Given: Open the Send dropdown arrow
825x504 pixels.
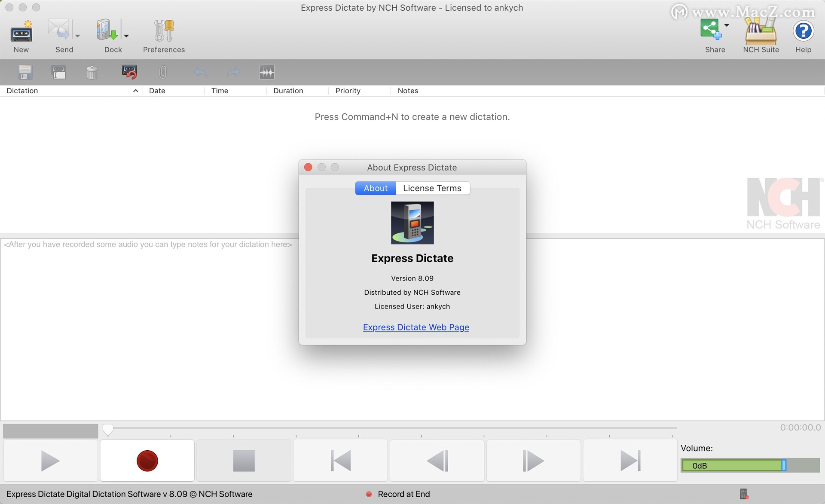Looking at the screenshot, I should pos(77,36).
